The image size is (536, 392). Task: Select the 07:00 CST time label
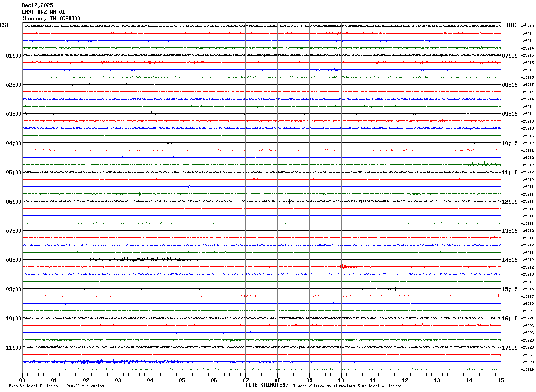[x=14, y=231]
